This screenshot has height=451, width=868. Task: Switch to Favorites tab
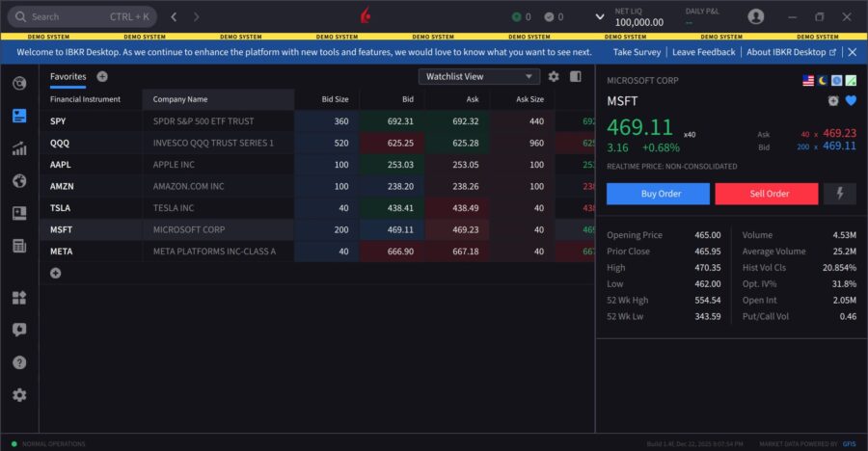coord(68,76)
